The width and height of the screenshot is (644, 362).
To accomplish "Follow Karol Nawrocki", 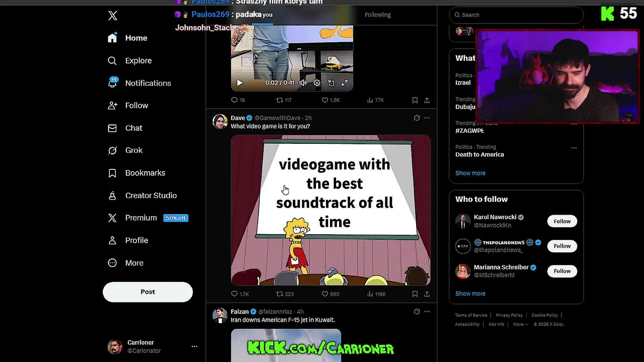I will 562,221.
